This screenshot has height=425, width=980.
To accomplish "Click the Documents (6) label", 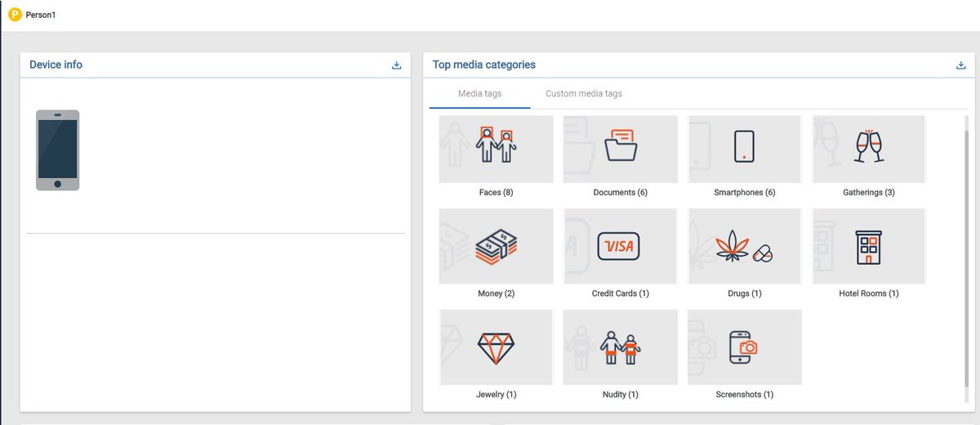I will 621,193.
